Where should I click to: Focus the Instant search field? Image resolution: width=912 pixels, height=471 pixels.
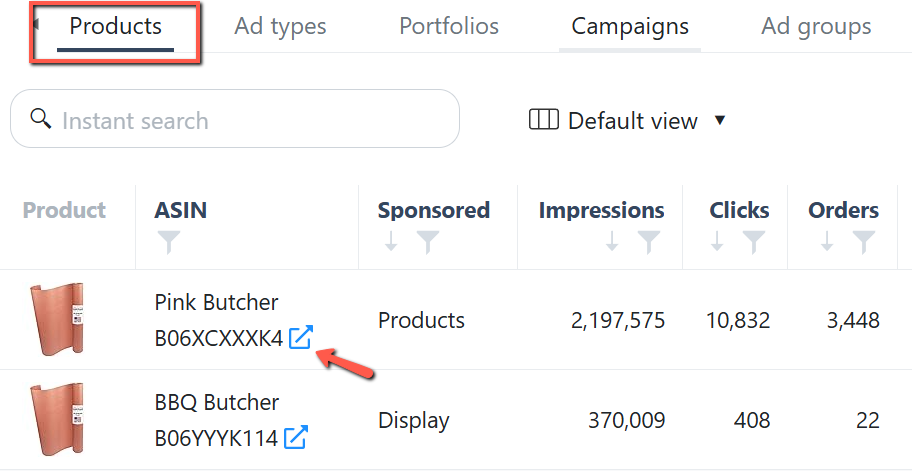point(235,119)
